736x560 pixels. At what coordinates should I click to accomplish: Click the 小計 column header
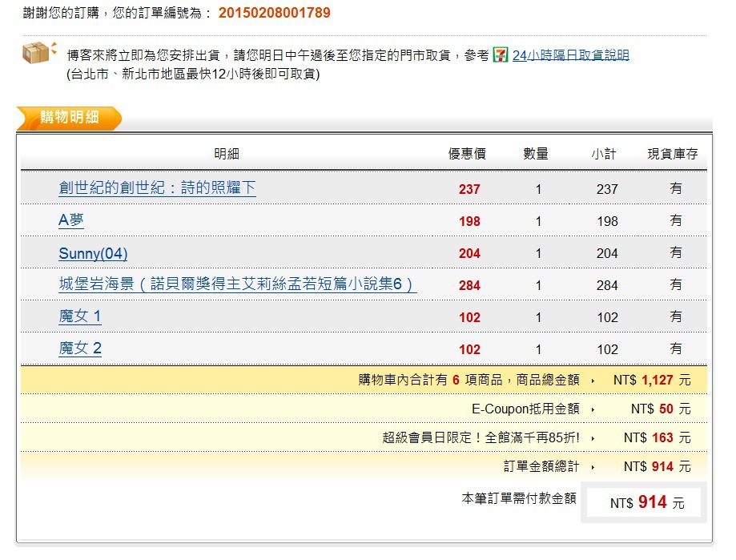[604, 154]
